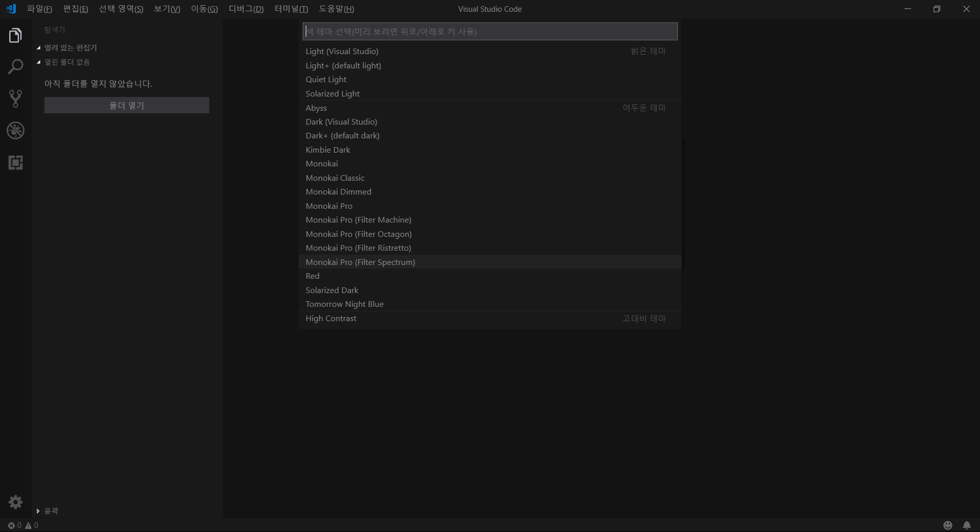The width and height of the screenshot is (980, 532).
Task: Open the Debug view in activity bar
Action: click(x=15, y=131)
